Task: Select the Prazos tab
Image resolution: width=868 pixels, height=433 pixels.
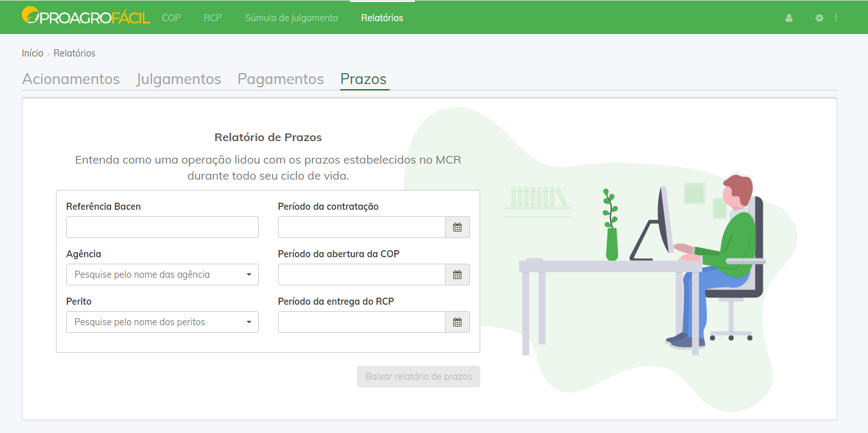Action: (x=363, y=79)
